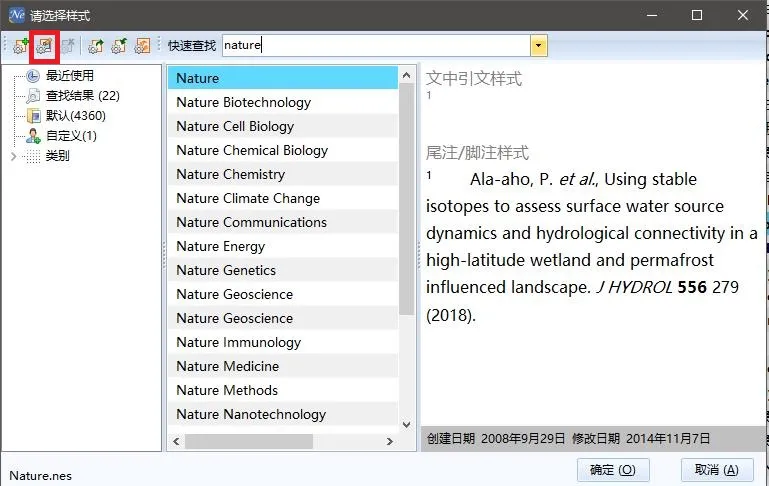This screenshot has height=486, width=769.
Task: Open the quick search dropdown arrow
Action: point(538,46)
